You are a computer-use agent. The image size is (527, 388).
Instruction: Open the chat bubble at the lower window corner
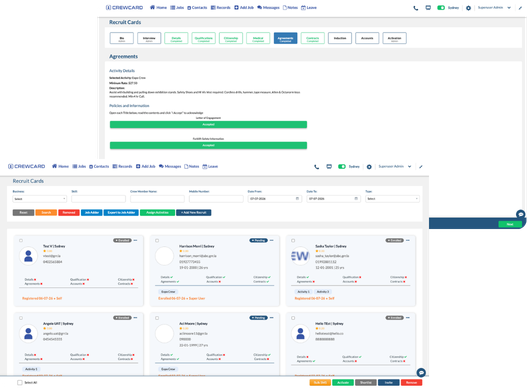pos(421,373)
